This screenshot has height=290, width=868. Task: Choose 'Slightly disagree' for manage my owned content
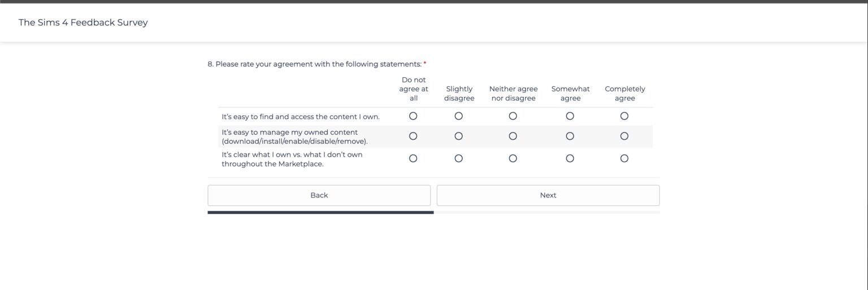459,136
